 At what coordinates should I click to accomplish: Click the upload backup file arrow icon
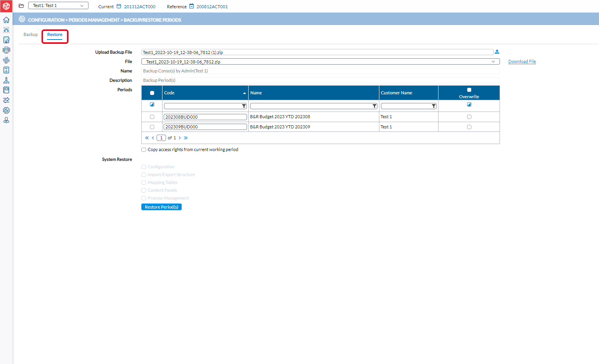(497, 52)
